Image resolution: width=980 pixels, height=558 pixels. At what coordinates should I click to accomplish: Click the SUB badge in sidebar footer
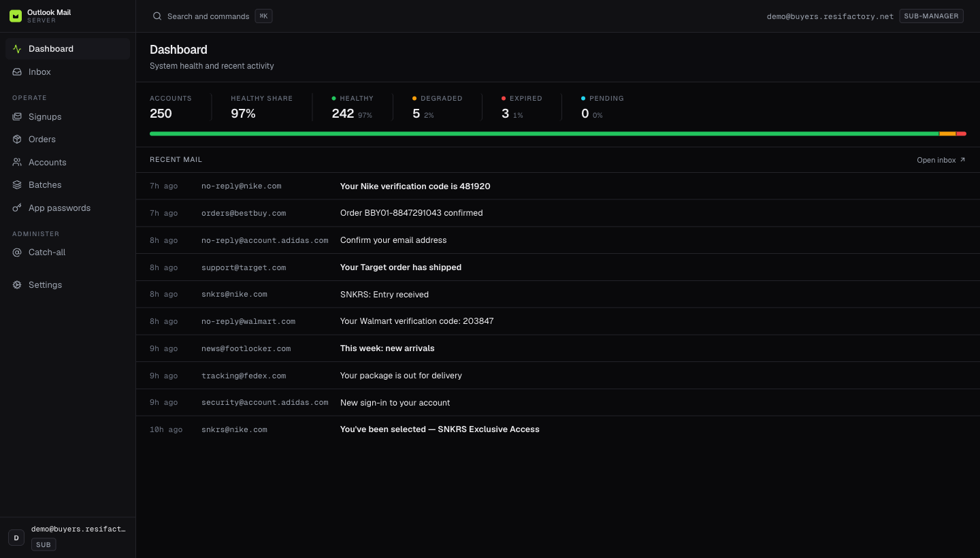click(44, 544)
